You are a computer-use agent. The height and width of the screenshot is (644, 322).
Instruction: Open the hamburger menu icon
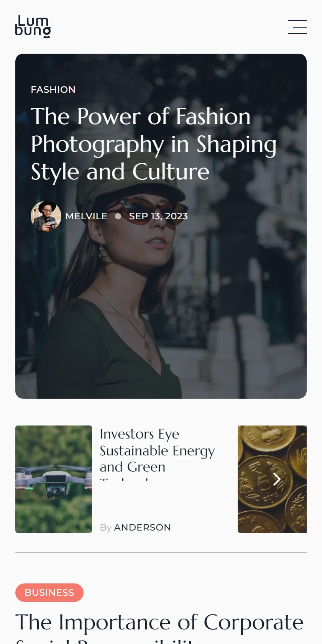click(x=297, y=27)
